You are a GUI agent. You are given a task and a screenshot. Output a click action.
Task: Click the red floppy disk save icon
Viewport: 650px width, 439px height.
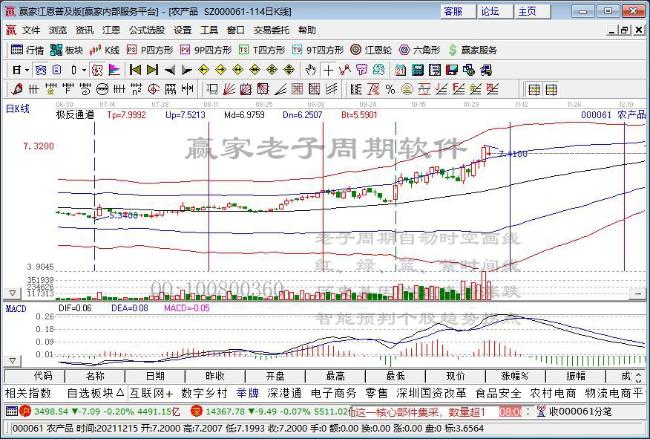(x=451, y=70)
